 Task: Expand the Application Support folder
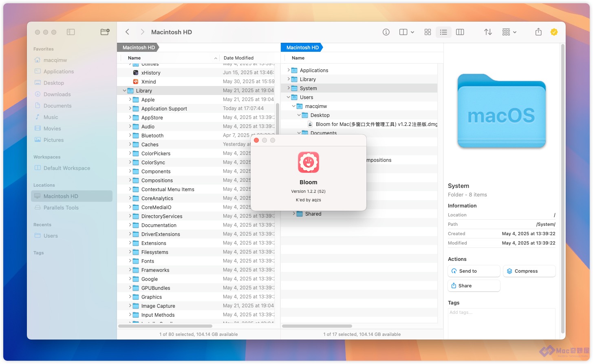130,108
